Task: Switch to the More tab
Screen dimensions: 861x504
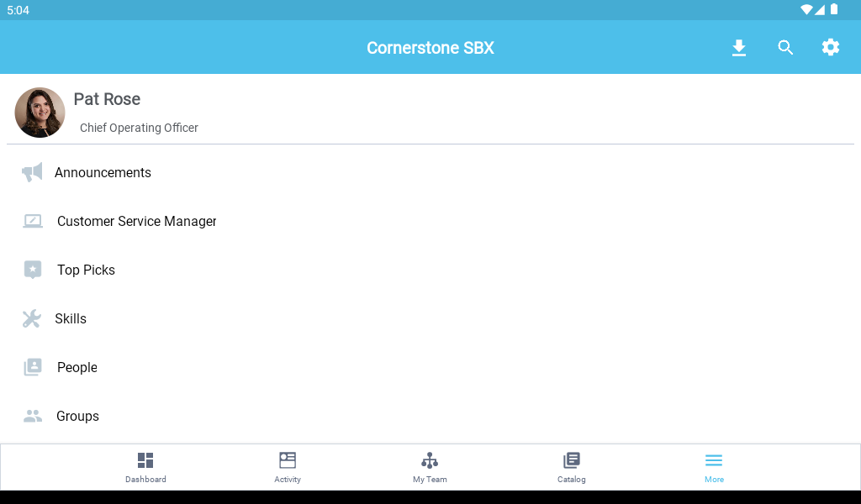Action: click(714, 466)
